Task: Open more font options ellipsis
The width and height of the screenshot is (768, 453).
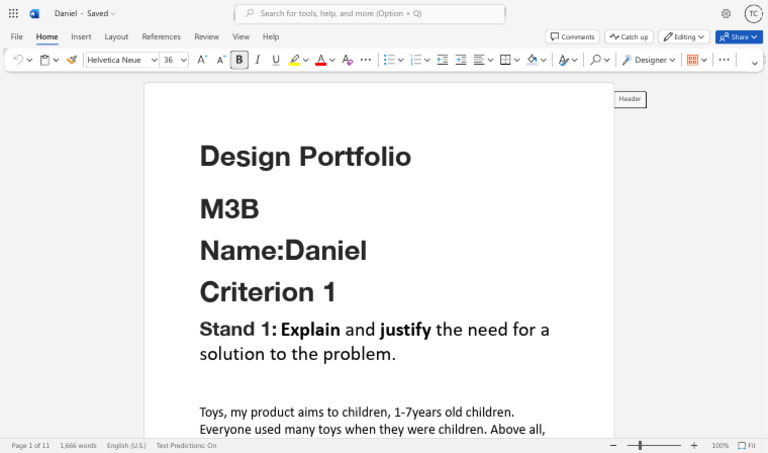Action: click(x=365, y=60)
